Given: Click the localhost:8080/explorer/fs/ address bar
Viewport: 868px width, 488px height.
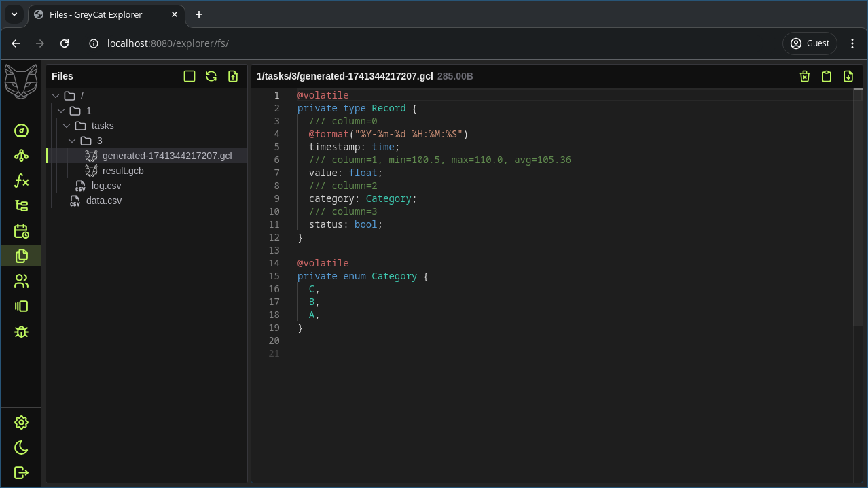Looking at the screenshot, I should pyautogui.click(x=168, y=43).
